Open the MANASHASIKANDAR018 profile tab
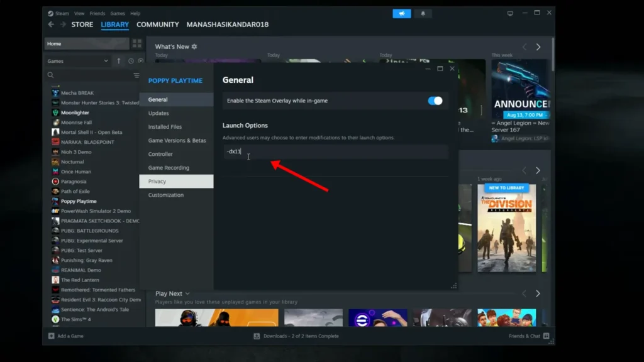The image size is (644, 362). 228,25
